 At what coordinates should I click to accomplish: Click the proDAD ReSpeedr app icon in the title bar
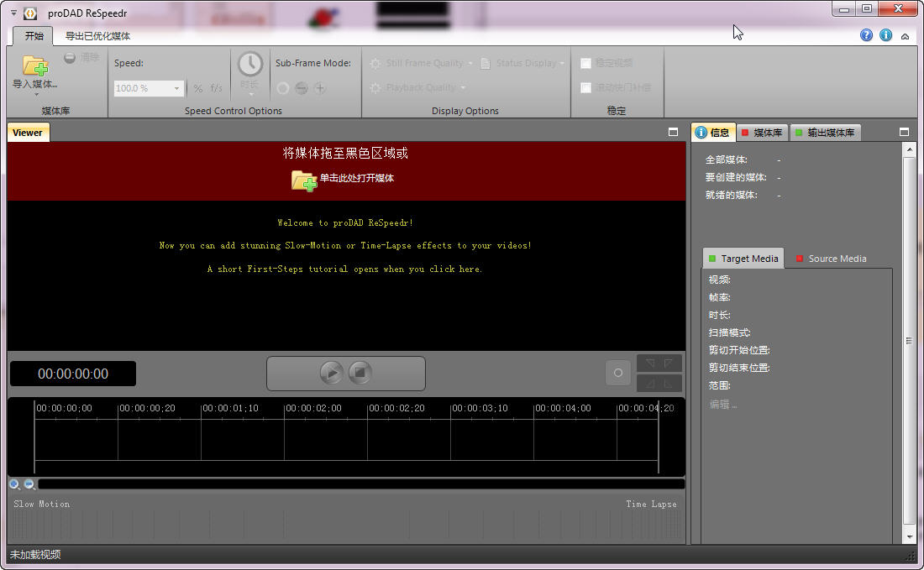[30, 13]
